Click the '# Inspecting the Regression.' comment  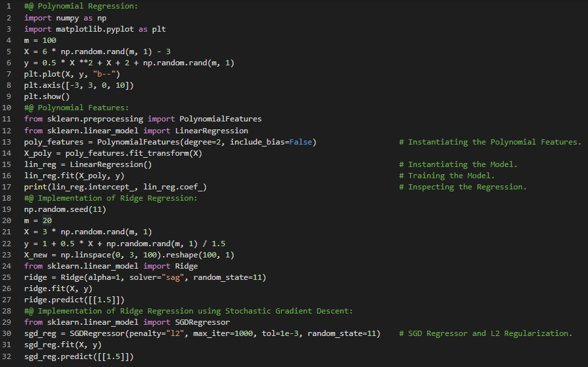pyautogui.click(x=463, y=187)
